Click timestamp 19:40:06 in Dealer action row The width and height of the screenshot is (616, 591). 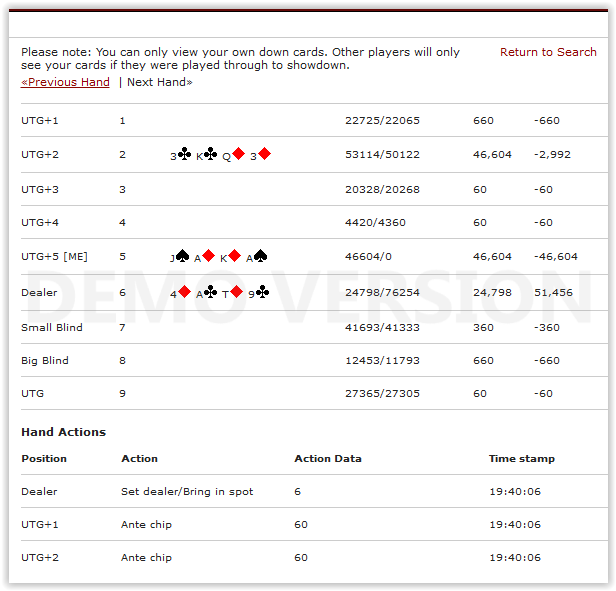point(515,492)
